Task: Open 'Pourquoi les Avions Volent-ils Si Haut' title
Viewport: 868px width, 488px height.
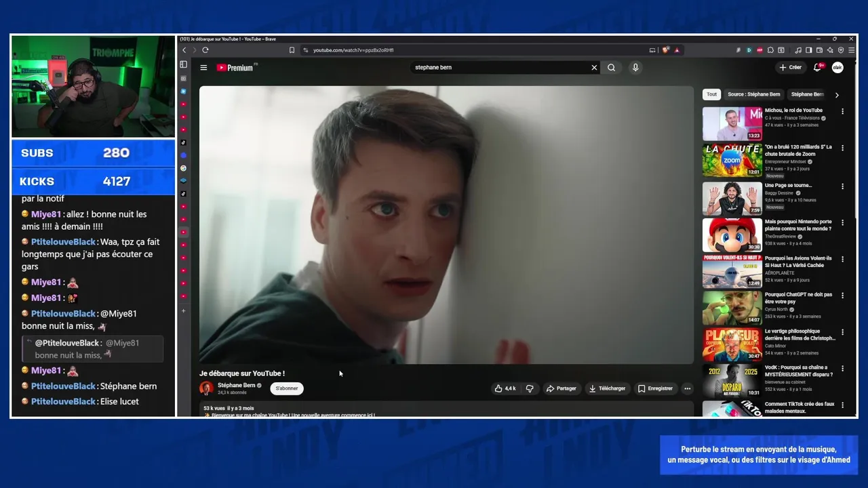Action: tap(798, 262)
